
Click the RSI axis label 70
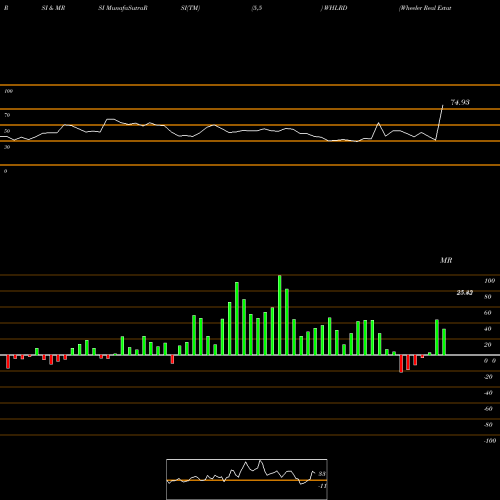coord(7,115)
